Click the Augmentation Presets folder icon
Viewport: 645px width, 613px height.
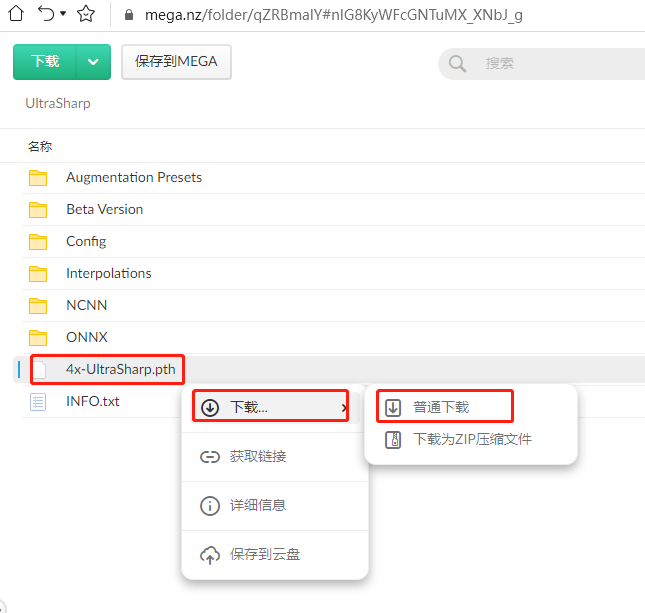click(38, 178)
